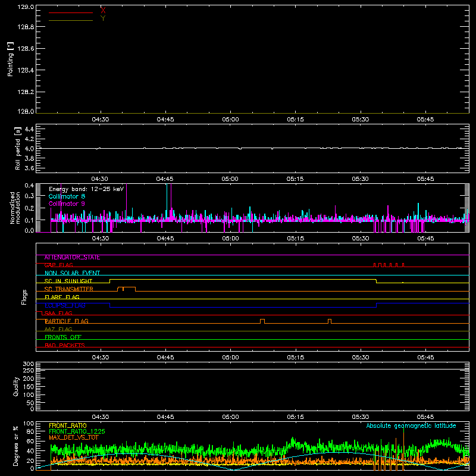Click the FRONTS_OFF flag label
The height and width of the screenshot is (476, 476).
[63, 337]
